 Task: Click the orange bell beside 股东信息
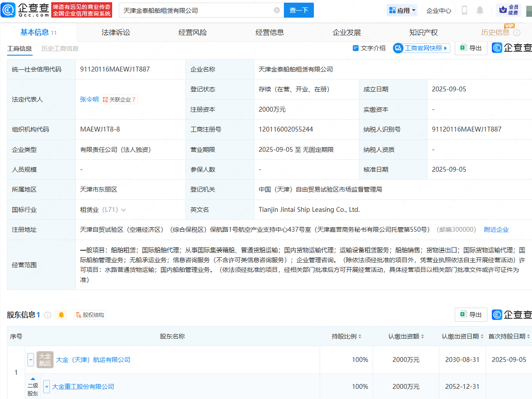pos(61,315)
